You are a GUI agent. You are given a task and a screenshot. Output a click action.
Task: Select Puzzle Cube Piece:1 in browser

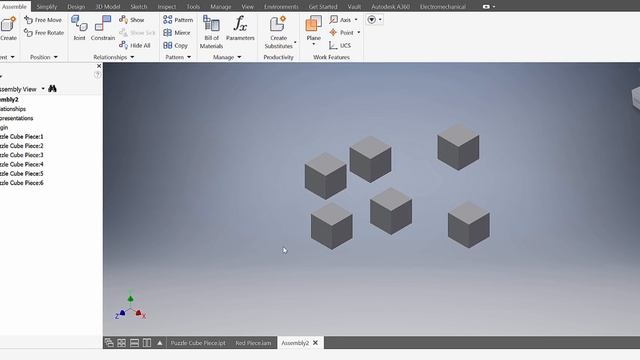(22, 136)
